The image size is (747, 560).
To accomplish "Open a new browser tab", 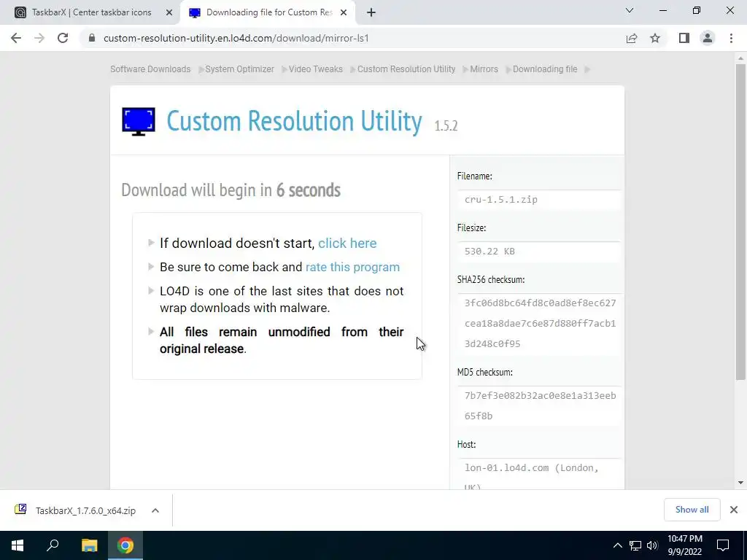I will [x=371, y=12].
